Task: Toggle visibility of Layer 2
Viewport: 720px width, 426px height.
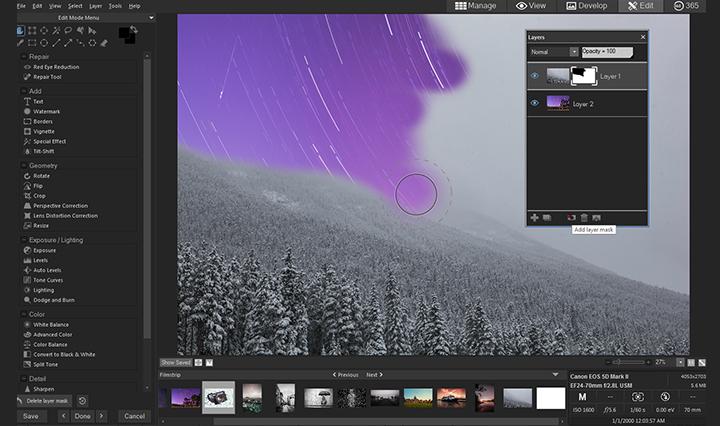Action: click(535, 103)
